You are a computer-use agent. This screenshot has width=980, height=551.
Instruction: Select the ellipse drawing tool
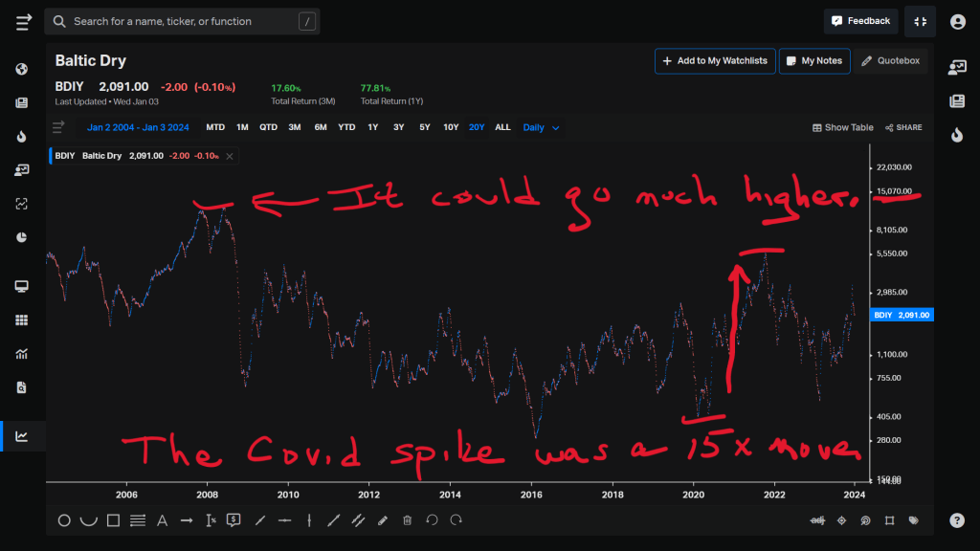click(64, 520)
